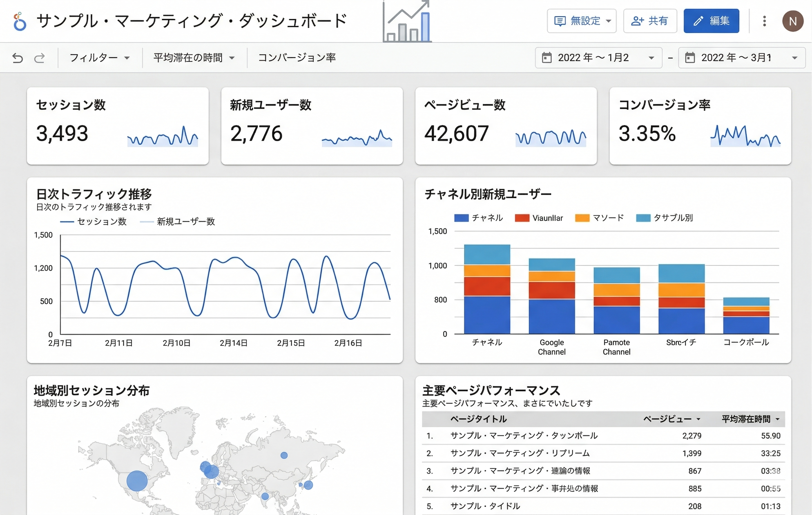Expand the 平均滞在の時間 filter dropdown
Image resolution: width=812 pixels, height=515 pixels.
click(193, 57)
